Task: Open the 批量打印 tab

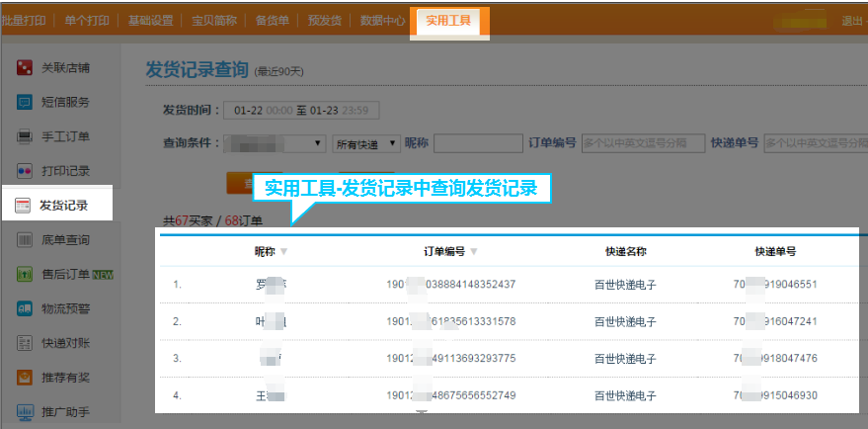Action: [x=24, y=21]
